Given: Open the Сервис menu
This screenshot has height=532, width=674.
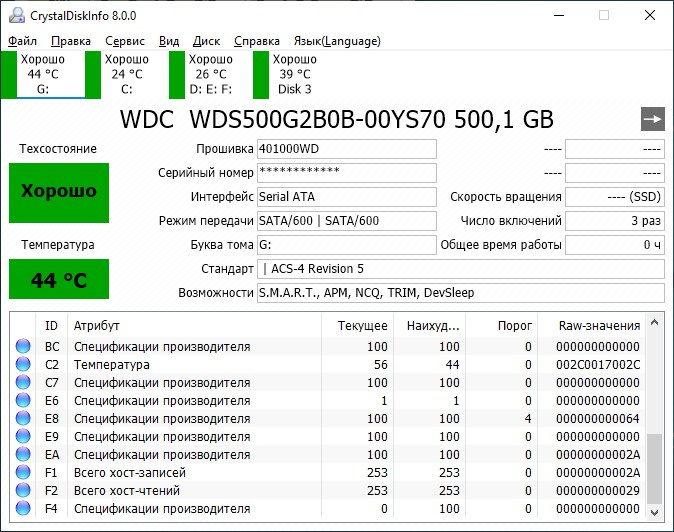Looking at the screenshot, I should [124, 41].
